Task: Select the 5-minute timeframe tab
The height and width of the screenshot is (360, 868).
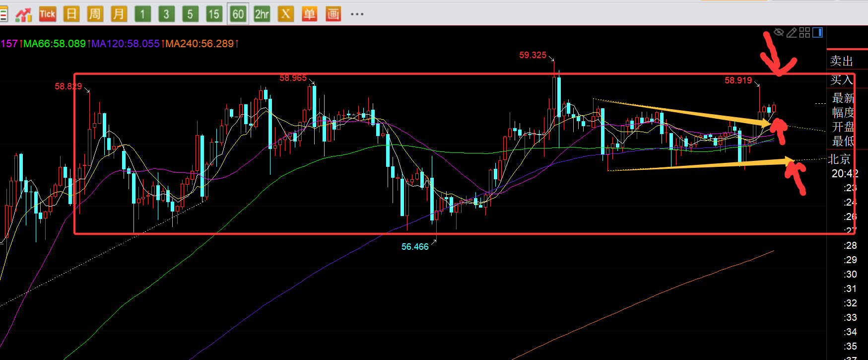Action: (190, 14)
